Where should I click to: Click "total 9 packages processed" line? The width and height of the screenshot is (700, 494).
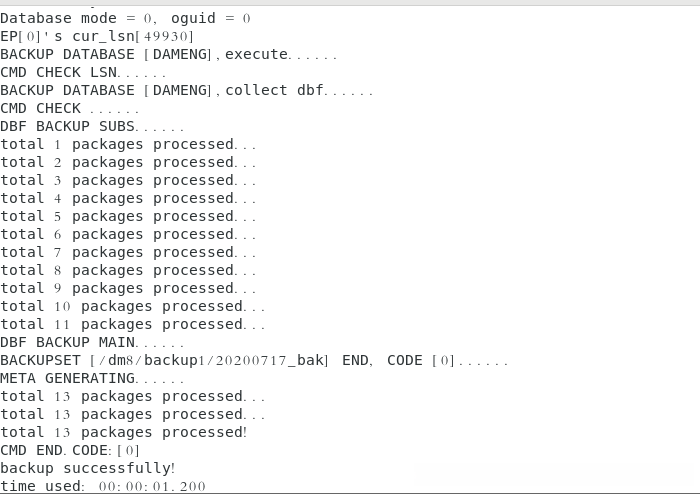click(x=128, y=288)
